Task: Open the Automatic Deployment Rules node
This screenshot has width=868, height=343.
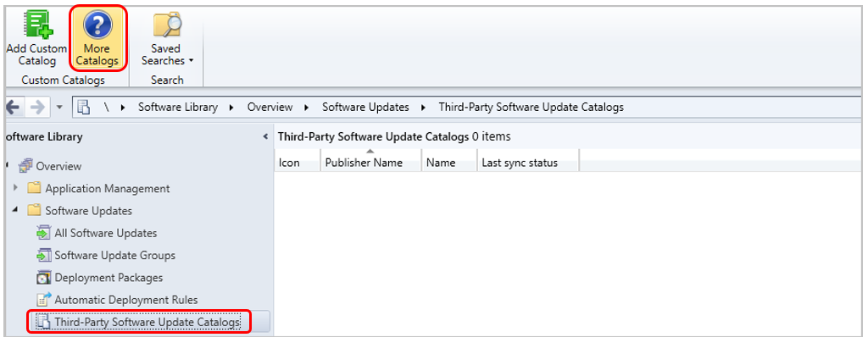Action: click(x=126, y=300)
